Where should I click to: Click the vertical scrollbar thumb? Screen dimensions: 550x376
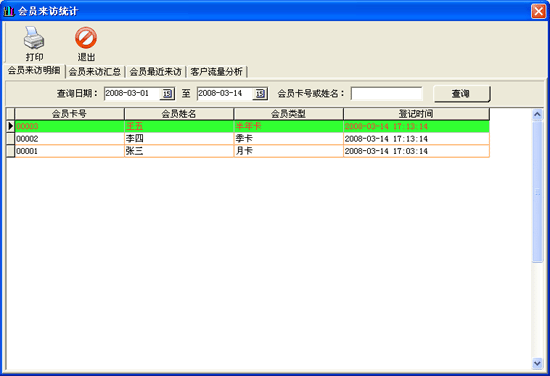coord(537,192)
